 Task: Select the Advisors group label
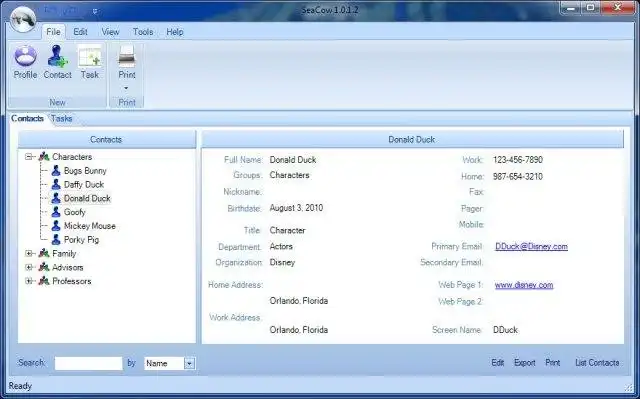[68, 268]
